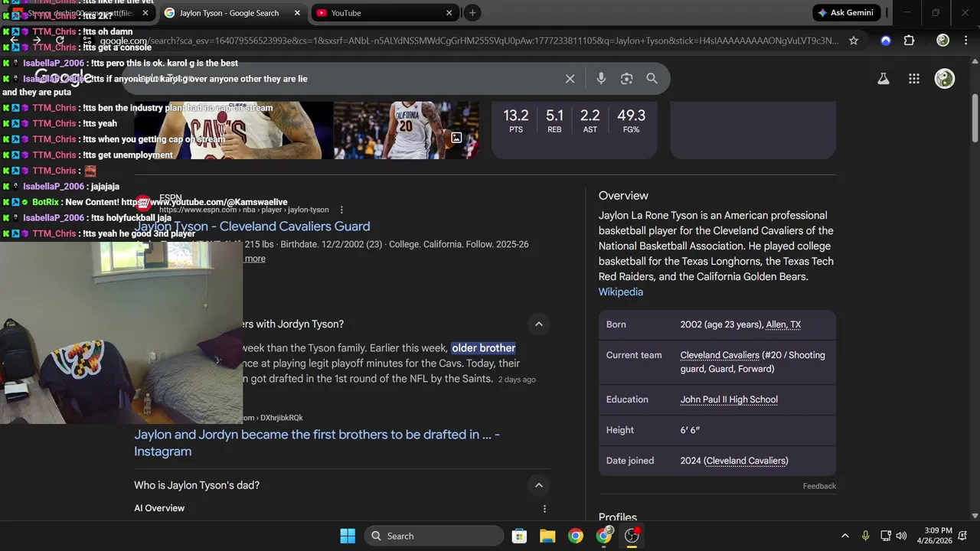The height and width of the screenshot is (551, 980).
Task: Click the Chrome address bar URL
Action: pos(469,41)
